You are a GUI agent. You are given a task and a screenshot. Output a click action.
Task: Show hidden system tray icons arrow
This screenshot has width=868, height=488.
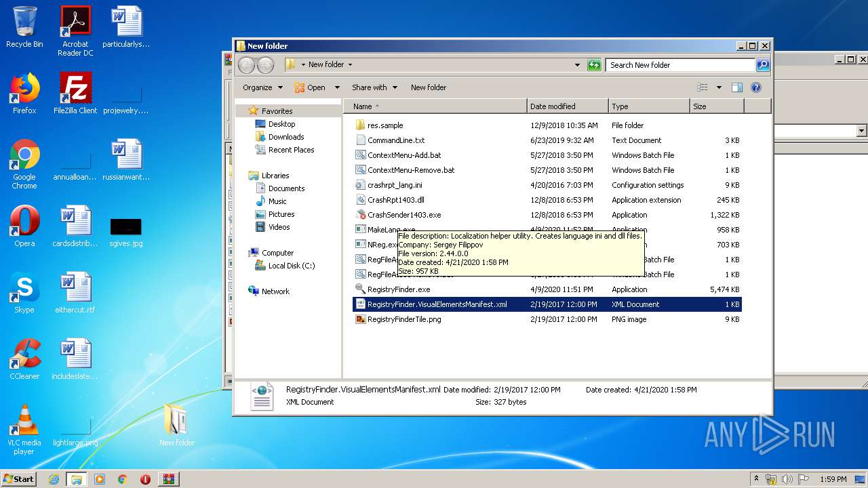(756, 479)
